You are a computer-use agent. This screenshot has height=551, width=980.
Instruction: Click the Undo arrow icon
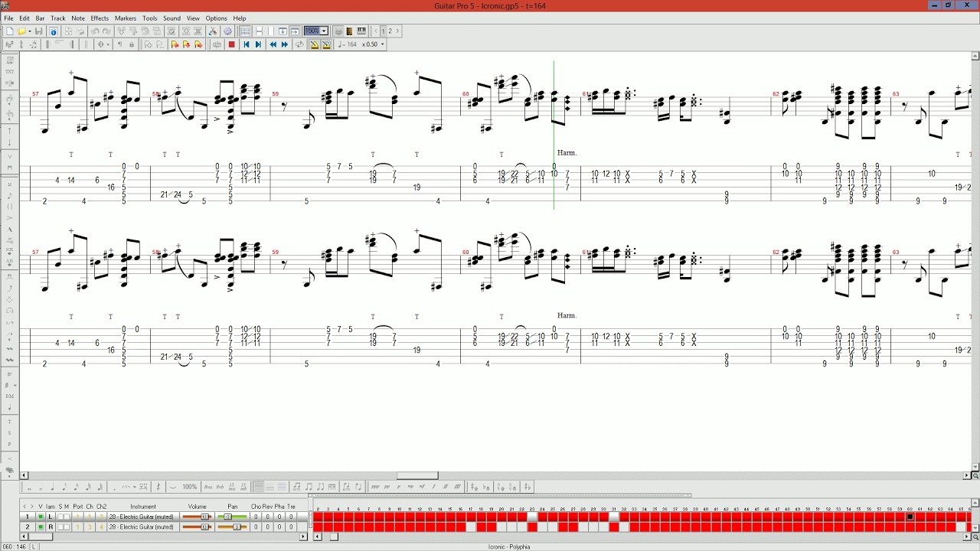click(x=94, y=31)
